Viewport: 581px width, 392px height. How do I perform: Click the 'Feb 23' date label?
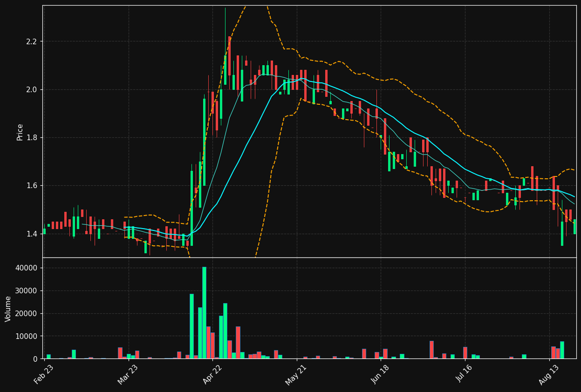(x=44, y=374)
